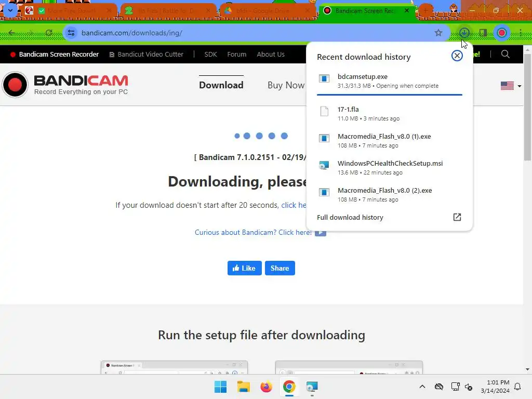Image resolution: width=532 pixels, height=399 pixels.
Task: Open bdcamsetup.exe download entry
Action: pyautogui.click(x=390, y=81)
